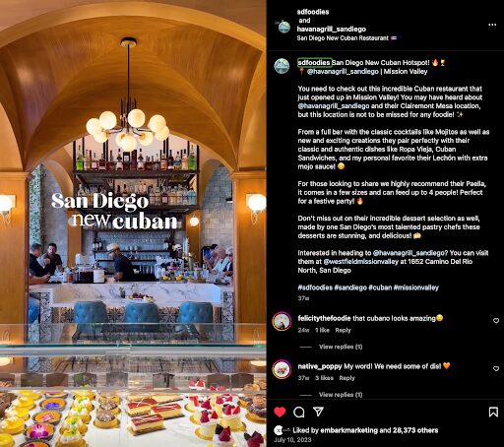
Task: Open the #missionvalley hashtag
Action: click(x=415, y=287)
